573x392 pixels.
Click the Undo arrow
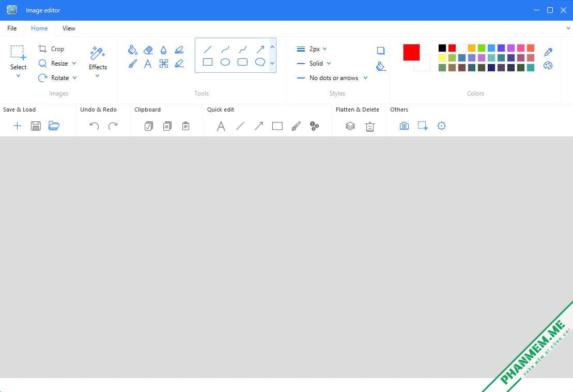pyautogui.click(x=94, y=126)
